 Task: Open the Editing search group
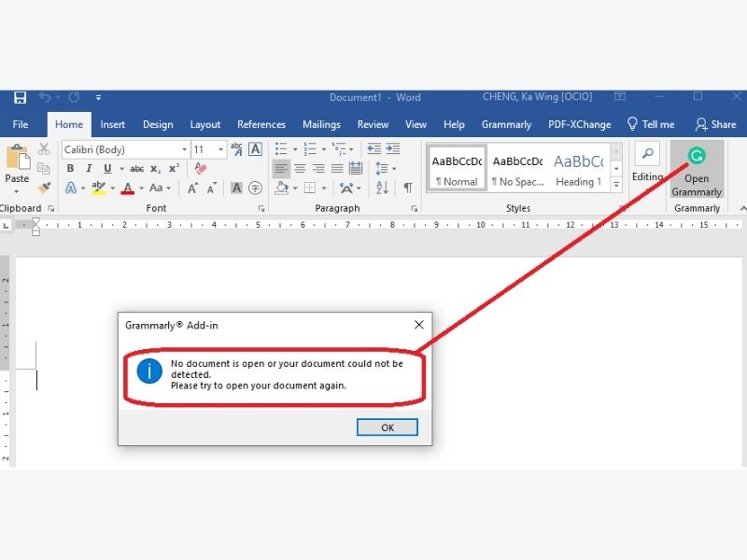647,164
